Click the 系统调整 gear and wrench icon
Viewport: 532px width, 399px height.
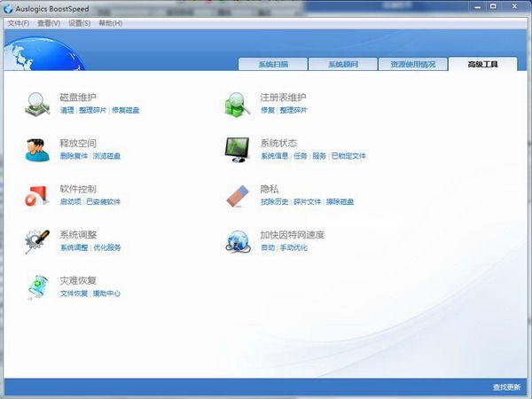[37, 241]
